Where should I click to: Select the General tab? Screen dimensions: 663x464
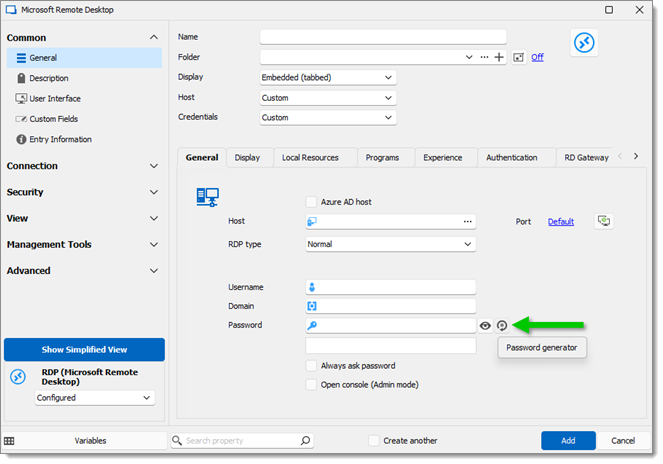pyautogui.click(x=202, y=157)
